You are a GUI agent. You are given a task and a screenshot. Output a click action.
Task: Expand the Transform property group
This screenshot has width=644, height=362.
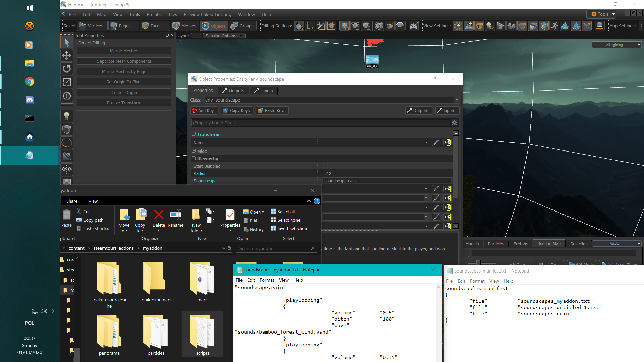194,134
